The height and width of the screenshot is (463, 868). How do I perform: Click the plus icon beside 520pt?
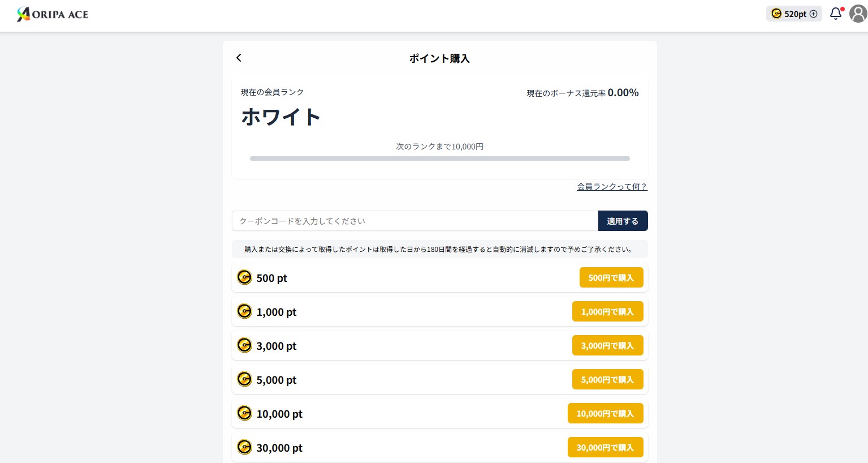[x=814, y=14]
